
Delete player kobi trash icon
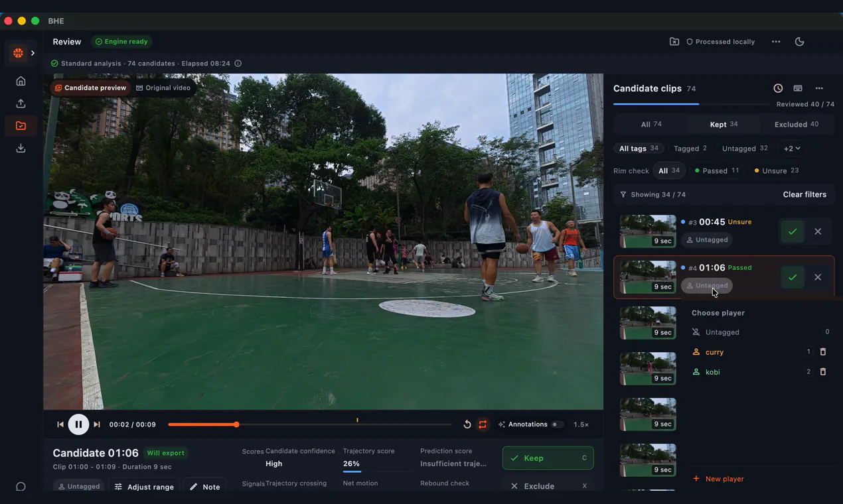coord(822,372)
